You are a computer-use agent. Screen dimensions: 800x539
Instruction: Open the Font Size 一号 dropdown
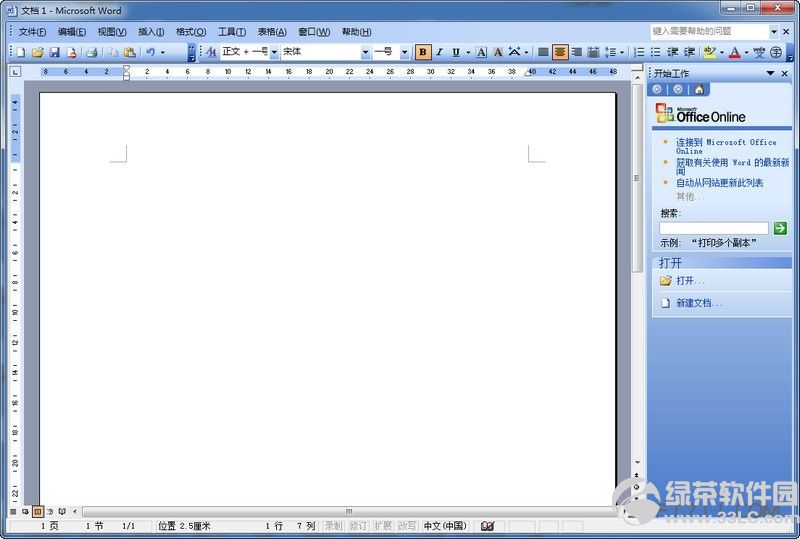tap(405, 52)
